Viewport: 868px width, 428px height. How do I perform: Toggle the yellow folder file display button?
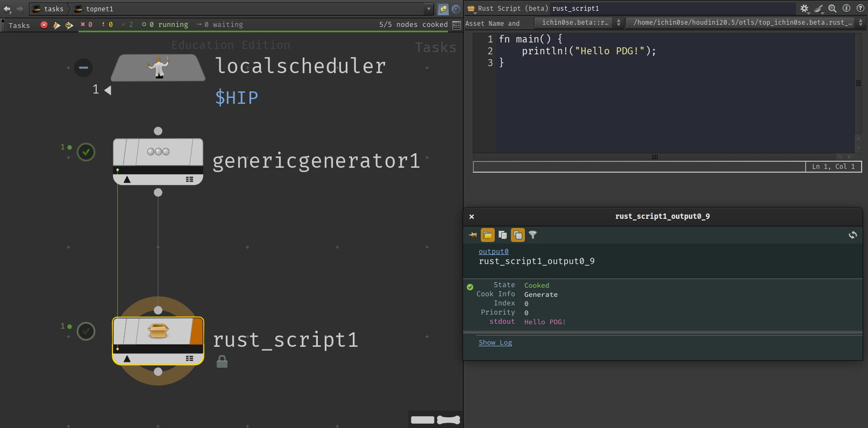pyautogui.click(x=488, y=235)
